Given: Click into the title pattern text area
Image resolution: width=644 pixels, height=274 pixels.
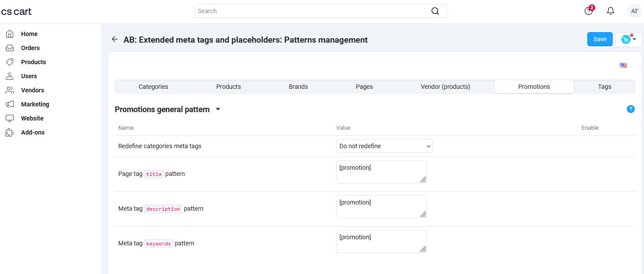Looking at the screenshot, I should coord(381,172).
